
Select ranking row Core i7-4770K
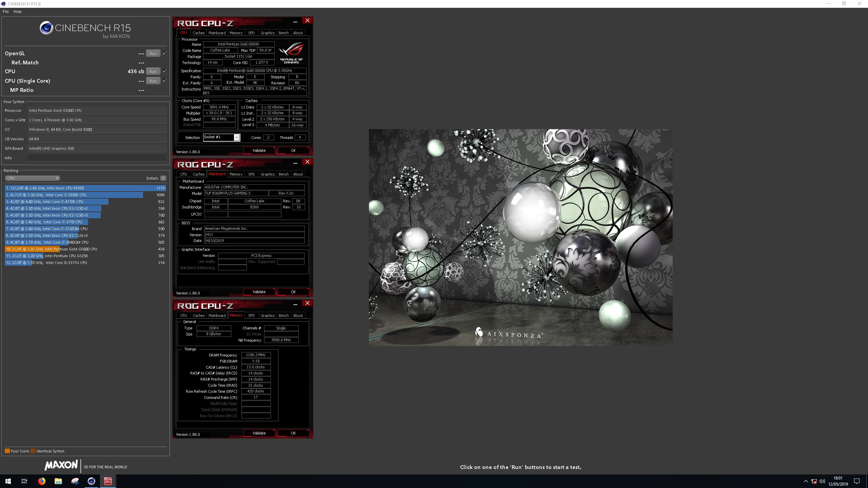(x=85, y=202)
